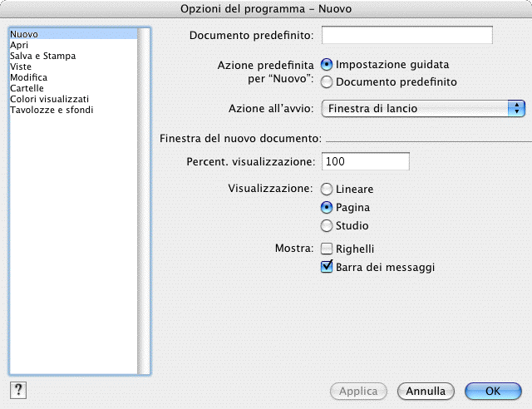Select Lineare visualization mode
The image size is (532, 409).
328,190
